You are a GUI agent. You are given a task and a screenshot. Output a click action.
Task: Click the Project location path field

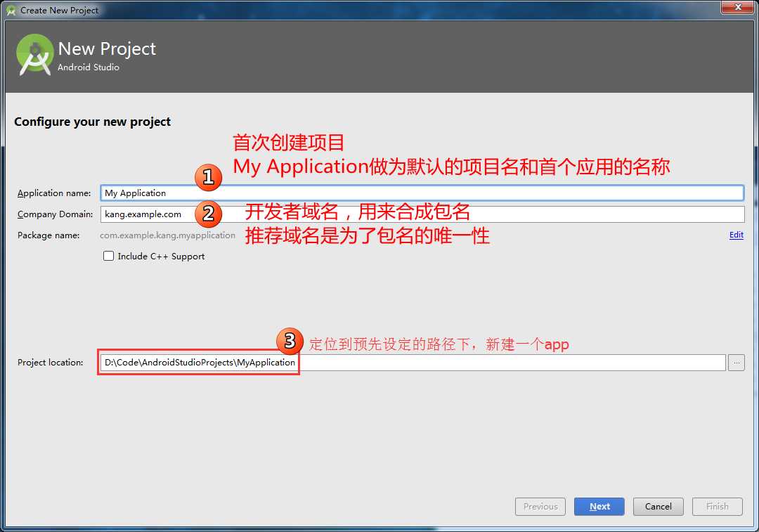click(413, 363)
